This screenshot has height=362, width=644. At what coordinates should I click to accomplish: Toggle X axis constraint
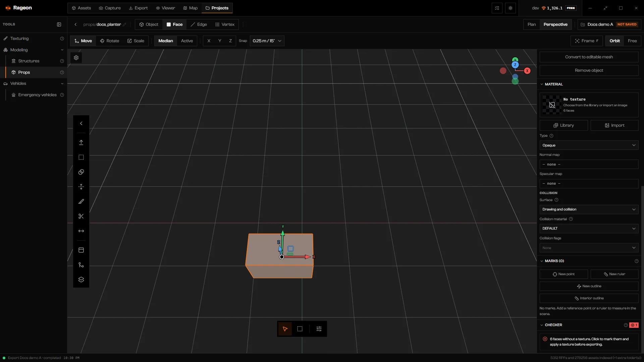tap(209, 41)
